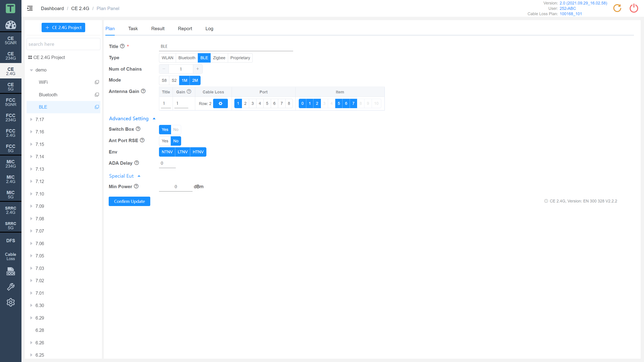Collapse the Special Eut section

(x=125, y=176)
